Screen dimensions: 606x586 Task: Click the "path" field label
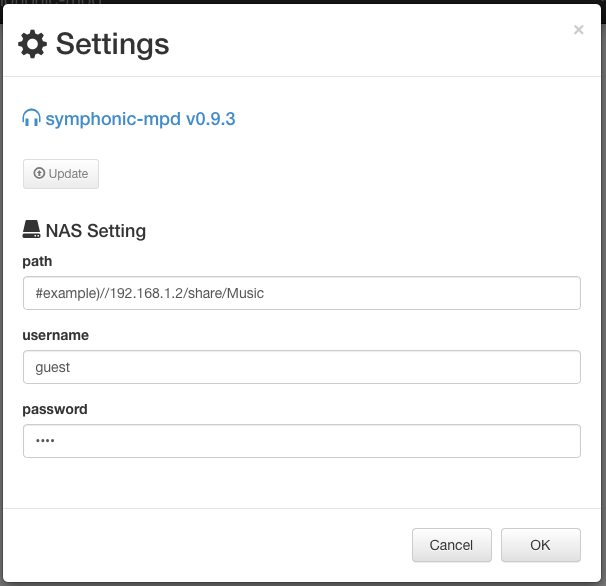click(x=37, y=261)
